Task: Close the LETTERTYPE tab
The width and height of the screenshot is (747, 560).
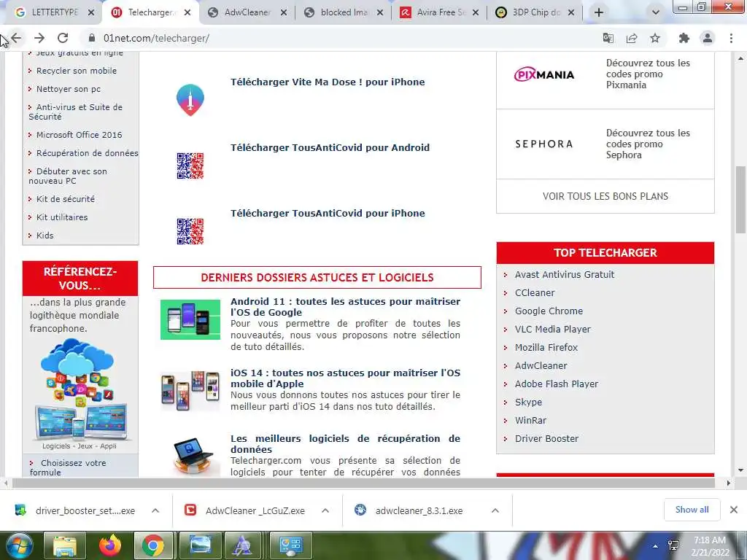Action: pyautogui.click(x=91, y=13)
